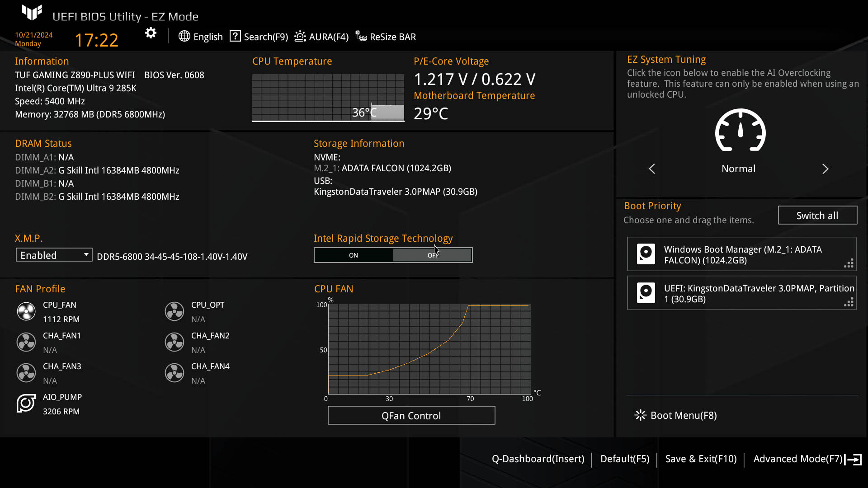The height and width of the screenshot is (488, 868).
Task: Click the Switch all button
Action: click(817, 216)
